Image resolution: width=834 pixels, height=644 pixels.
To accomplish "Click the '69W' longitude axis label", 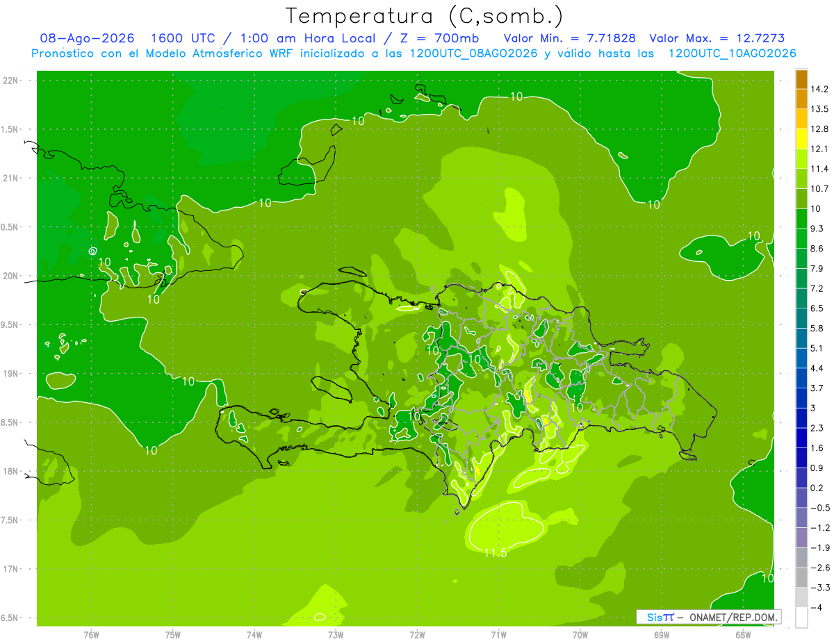I will coord(661,634).
